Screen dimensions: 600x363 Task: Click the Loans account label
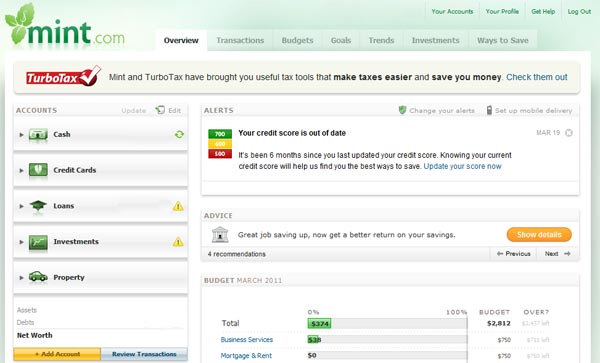point(64,206)
